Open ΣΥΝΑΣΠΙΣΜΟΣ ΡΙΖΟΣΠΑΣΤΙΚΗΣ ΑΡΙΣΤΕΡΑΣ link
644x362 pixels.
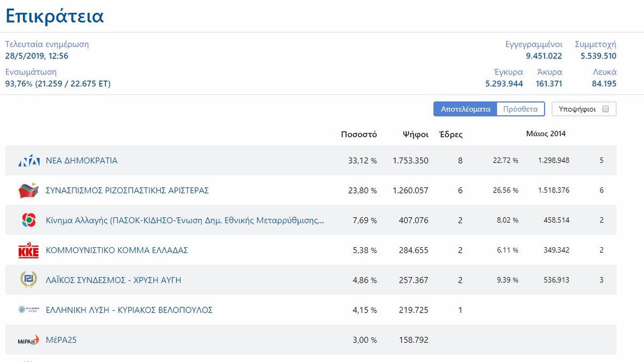127,190
